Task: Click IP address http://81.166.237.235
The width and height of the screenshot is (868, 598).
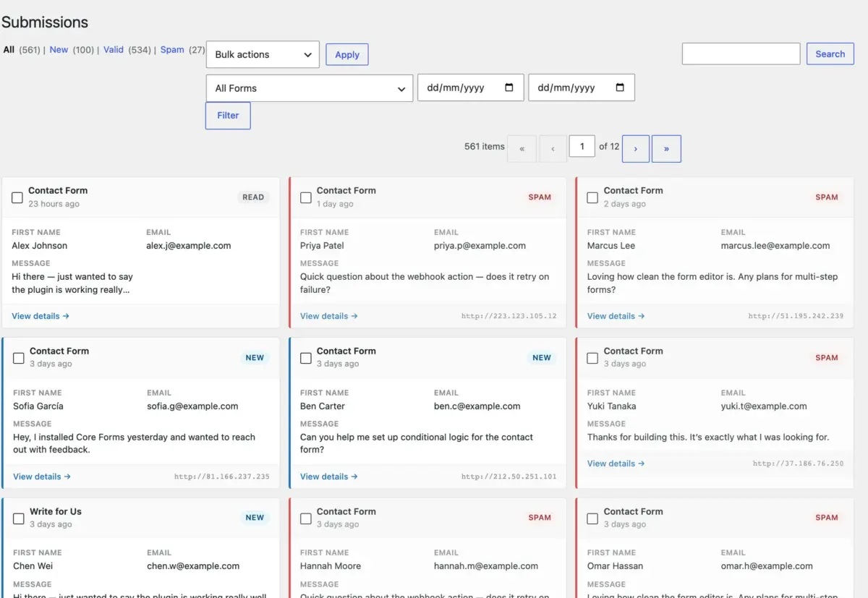Action: 222,477
